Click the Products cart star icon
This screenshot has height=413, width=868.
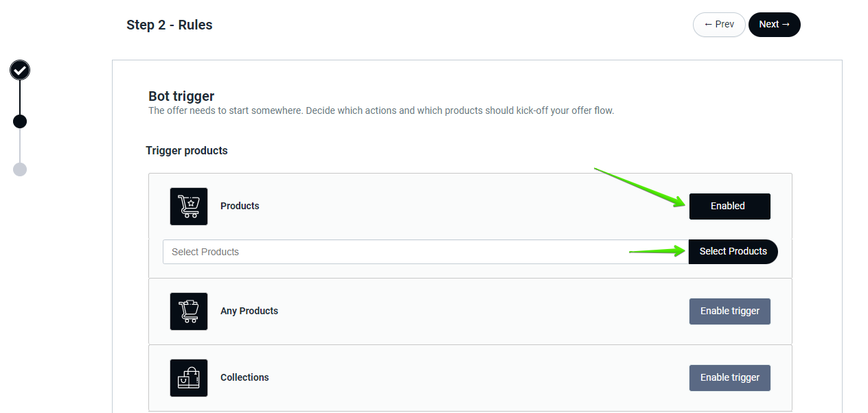189,206
